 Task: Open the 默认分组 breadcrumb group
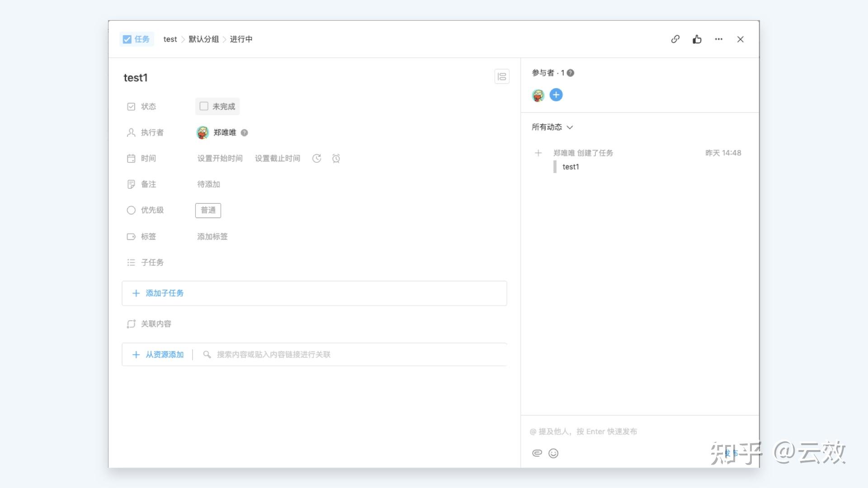point(203,39)
